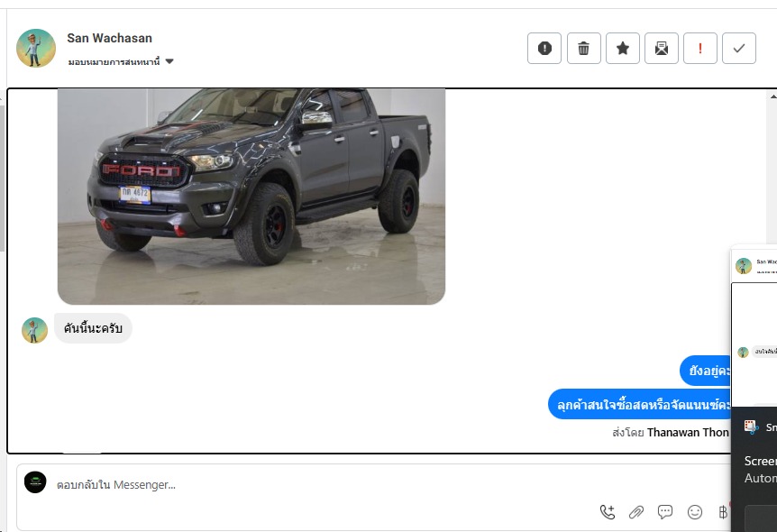Open saved replies speech bubble icon
The image size is (777, 532).
click(665, 511)
